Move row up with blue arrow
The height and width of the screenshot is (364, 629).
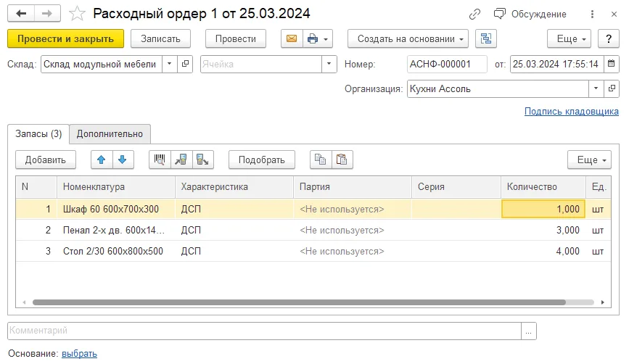(101, 160)
